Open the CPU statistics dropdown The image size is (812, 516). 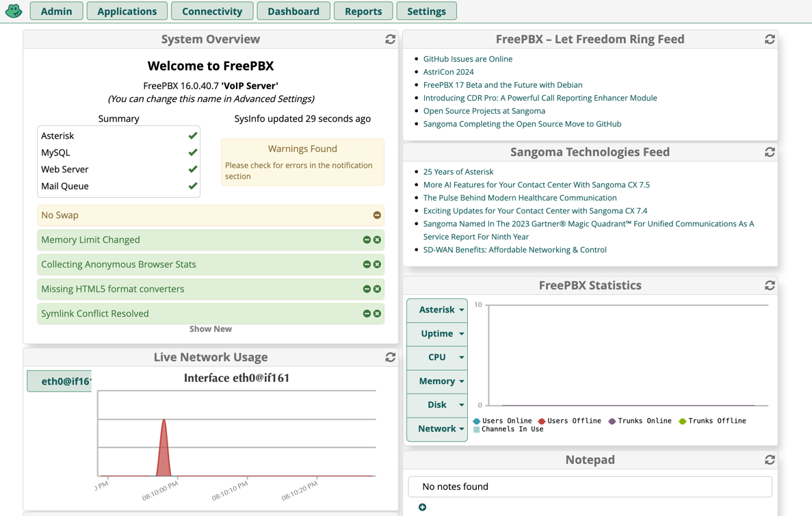[437, 357]
